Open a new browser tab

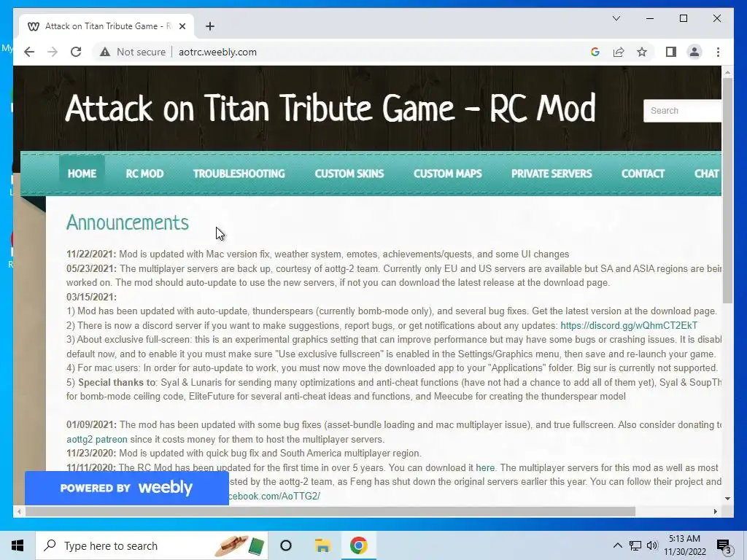pyautogui.click(x=210, y=26)
